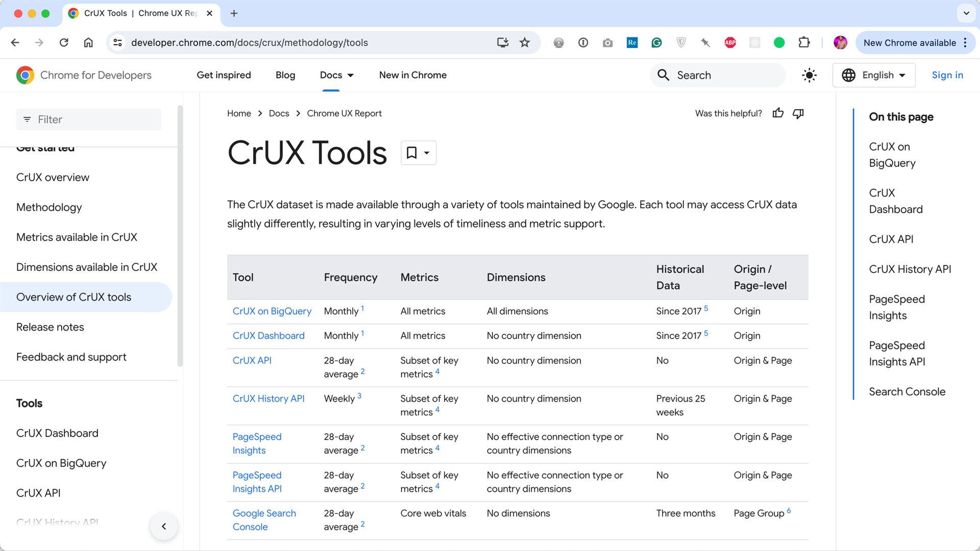Open CrUX overview in sidebar
Viewport: 980px width, 551px height.
point(53,177)
